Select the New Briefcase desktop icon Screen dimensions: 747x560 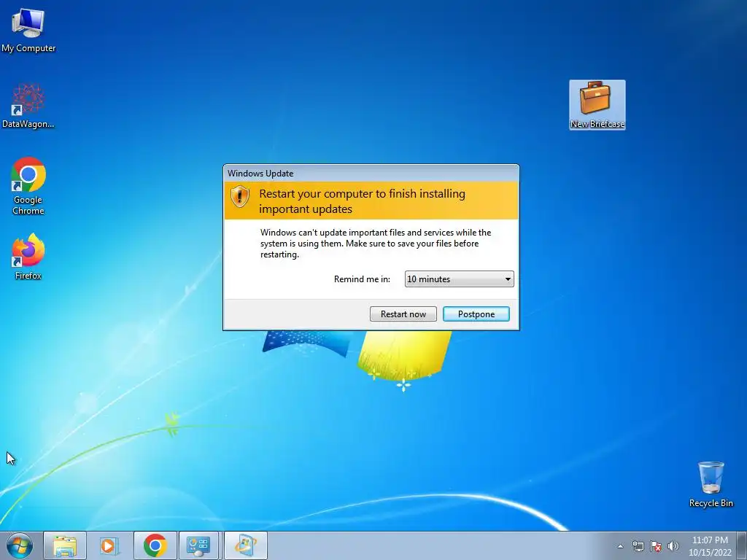click(597, 105)
